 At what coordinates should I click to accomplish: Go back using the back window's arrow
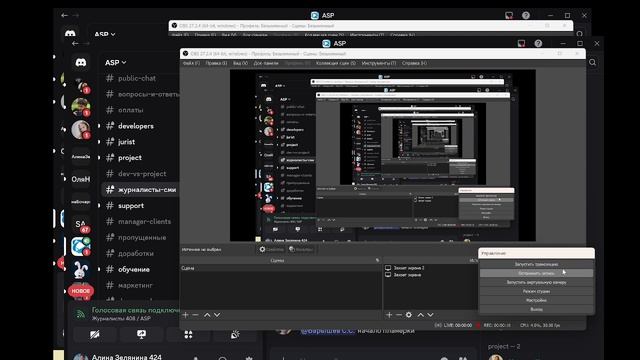tap(64, 16)
